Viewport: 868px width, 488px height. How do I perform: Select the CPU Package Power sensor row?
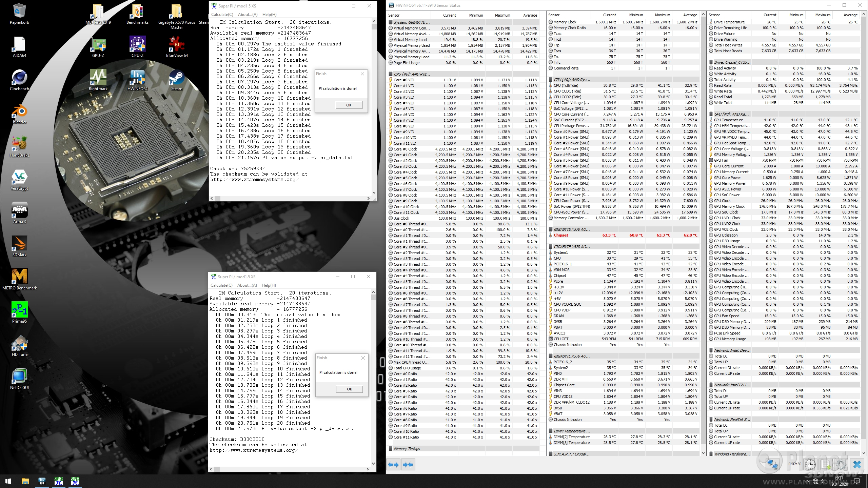click(624, 126)
